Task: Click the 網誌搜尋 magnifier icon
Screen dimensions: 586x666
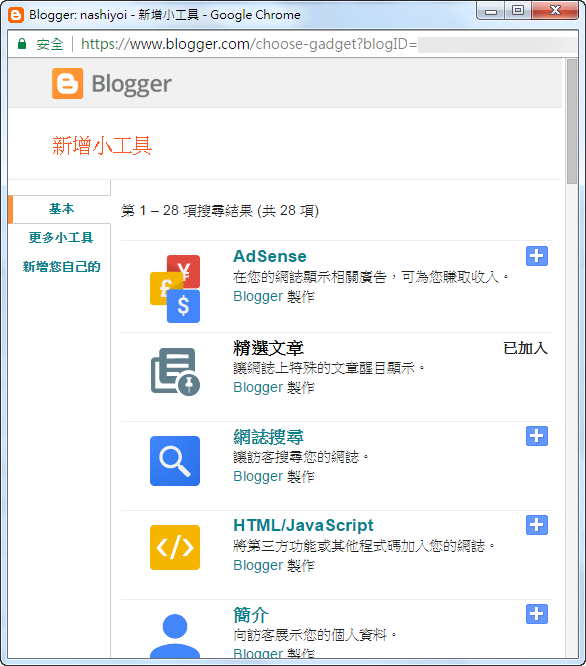Action: (x=175, y=461)
